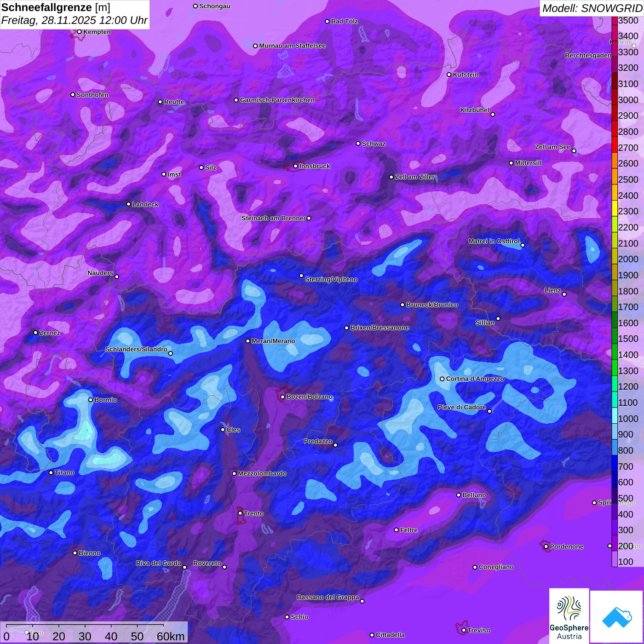The image size is (644, 644).
Task: Click the Meran/Merano location dot
Action: coord(248,341)
